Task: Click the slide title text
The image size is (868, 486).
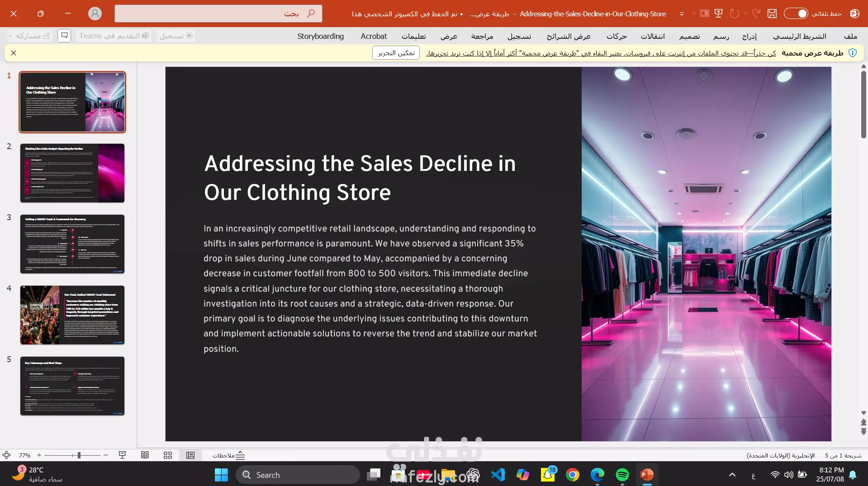Action: pos(360,178)
